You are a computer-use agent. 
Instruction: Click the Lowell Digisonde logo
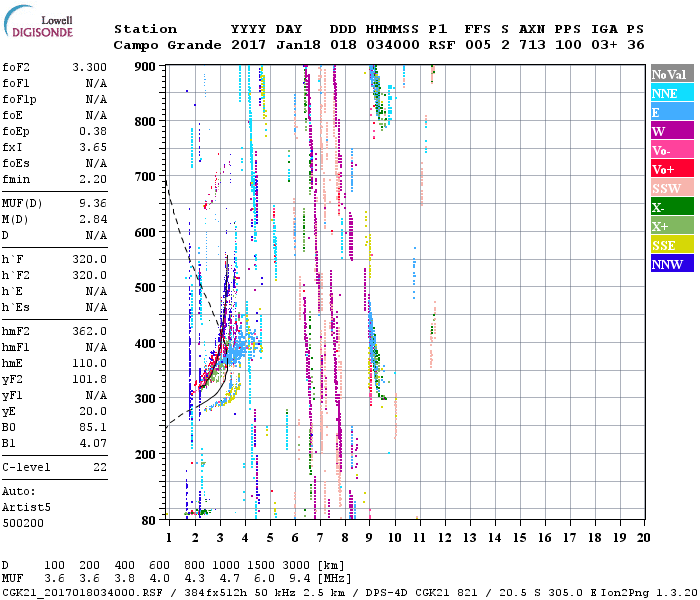coord(39,21)
